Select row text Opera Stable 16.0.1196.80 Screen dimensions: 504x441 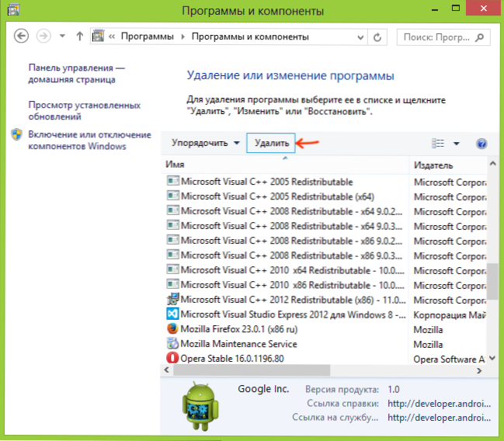(x=232, y=359)
